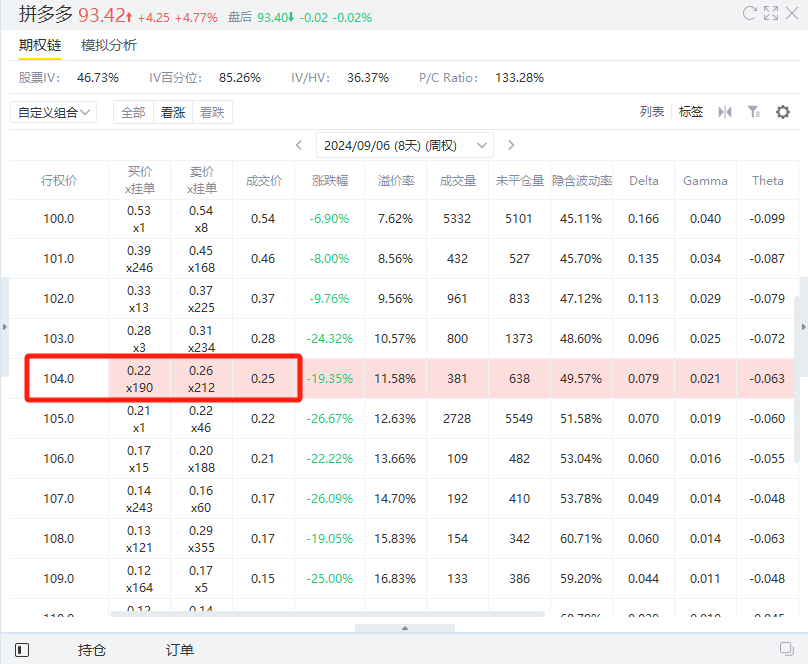Screen dimensions: 808x664
Task: Click the 成交价 column header
Action: click(x=263, y=180)
